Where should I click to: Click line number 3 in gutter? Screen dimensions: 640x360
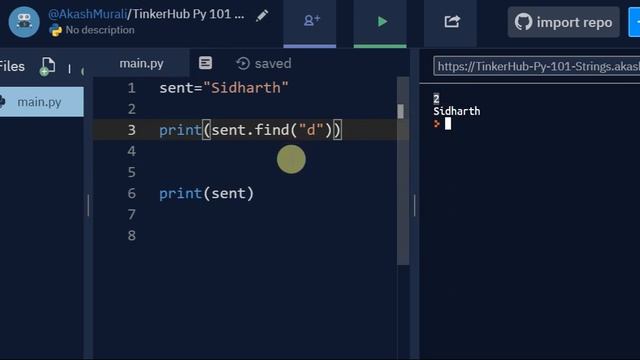tap(131, 130)
